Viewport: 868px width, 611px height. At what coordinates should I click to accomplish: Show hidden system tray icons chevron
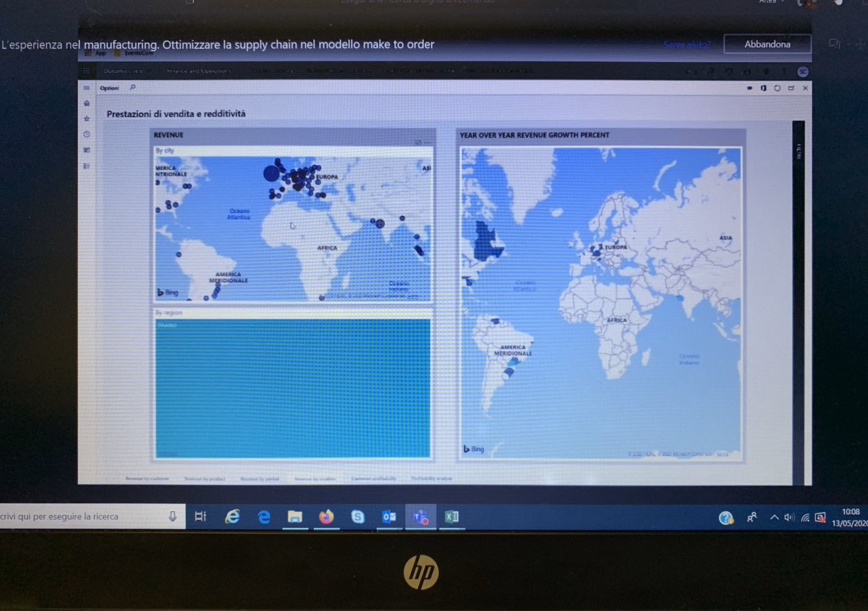[775, 517]
